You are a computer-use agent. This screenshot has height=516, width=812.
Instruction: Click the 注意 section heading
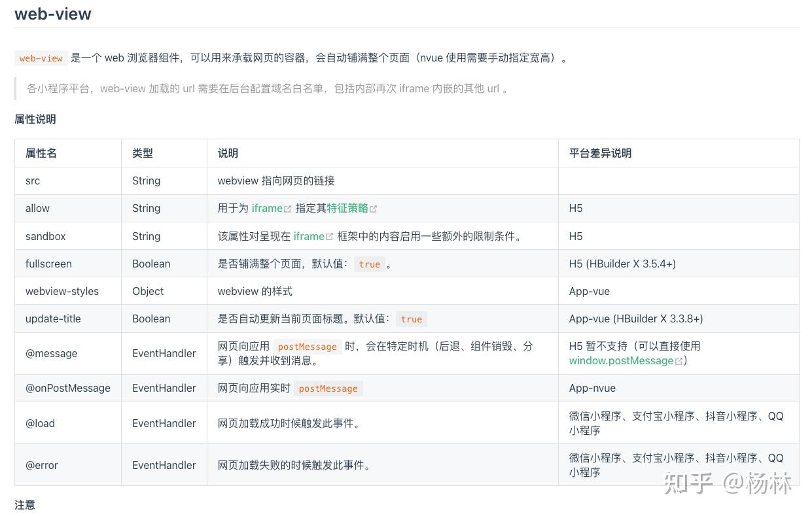click(x=25, y=505)
